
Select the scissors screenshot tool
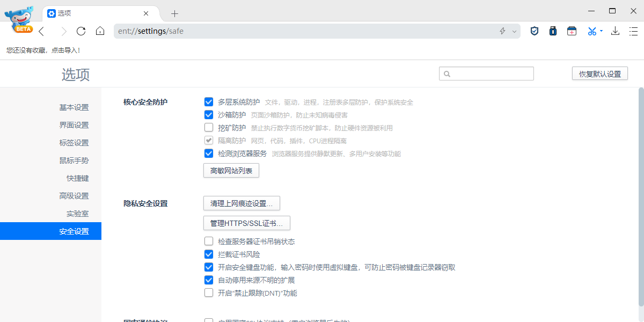(590, 31)
